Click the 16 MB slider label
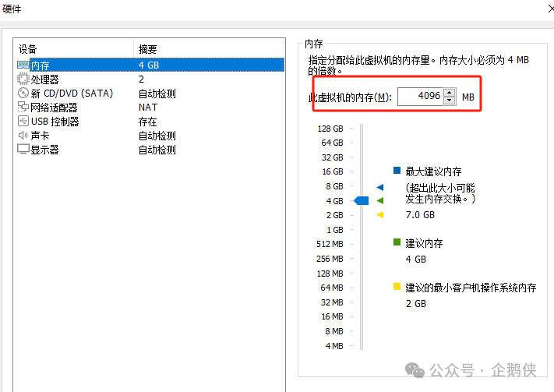The width and height of the screenshot is (554, 392). click(332, 316)
